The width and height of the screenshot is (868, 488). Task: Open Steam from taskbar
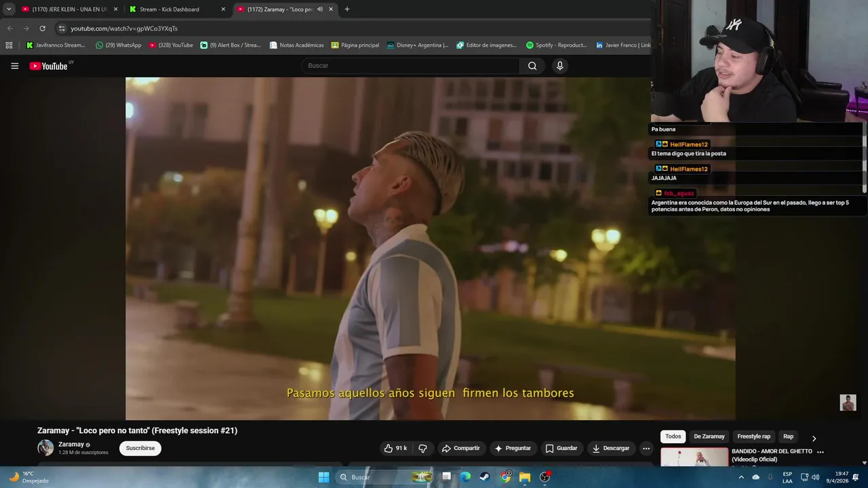click(x=485, y=477)
